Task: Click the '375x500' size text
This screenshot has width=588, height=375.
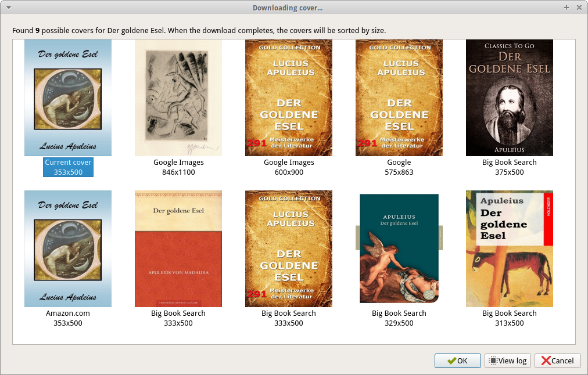Action: pyautogui.click(x=509, y=172)
